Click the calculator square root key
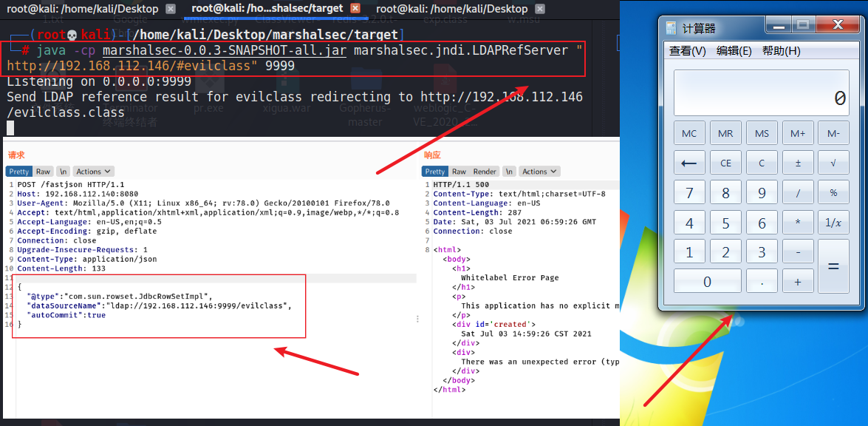 coord(834,163)
